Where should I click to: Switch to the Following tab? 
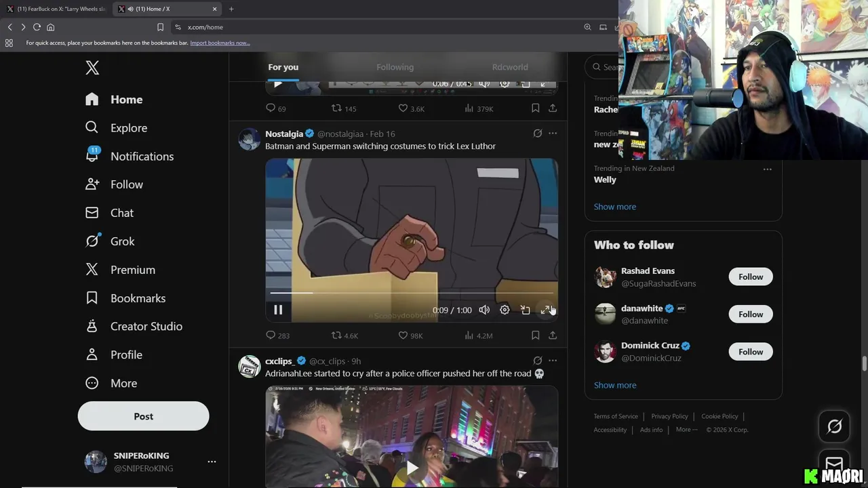tap(395, 67)
